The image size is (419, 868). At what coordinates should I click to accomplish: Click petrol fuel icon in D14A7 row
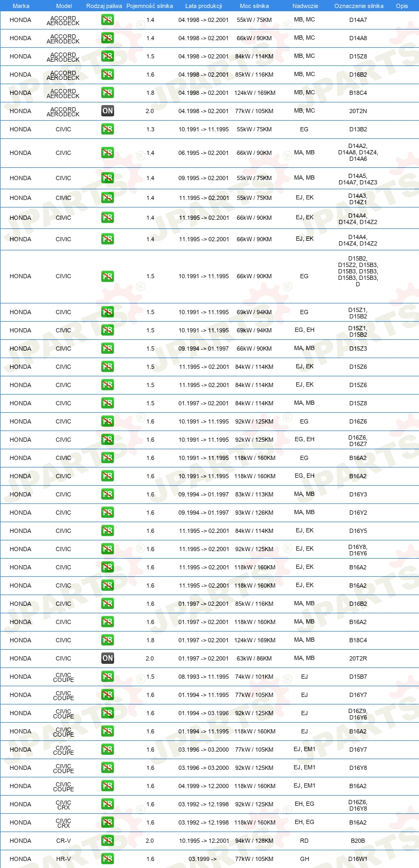108,20
